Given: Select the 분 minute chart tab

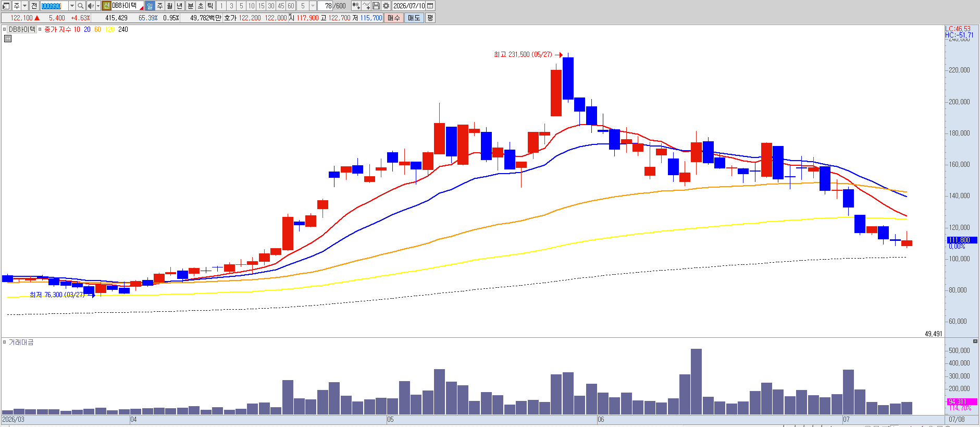Looking at the screenshot, I should pyautogui.click(x=191, y=6).
